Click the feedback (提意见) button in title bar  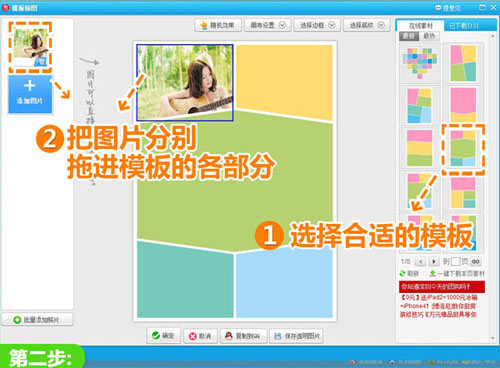point(448,8)
